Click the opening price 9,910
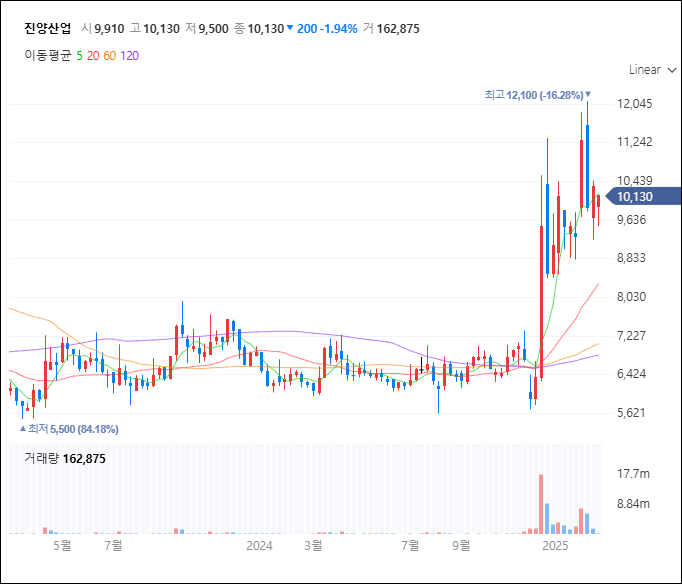682x584 pixels. (109, 29)
